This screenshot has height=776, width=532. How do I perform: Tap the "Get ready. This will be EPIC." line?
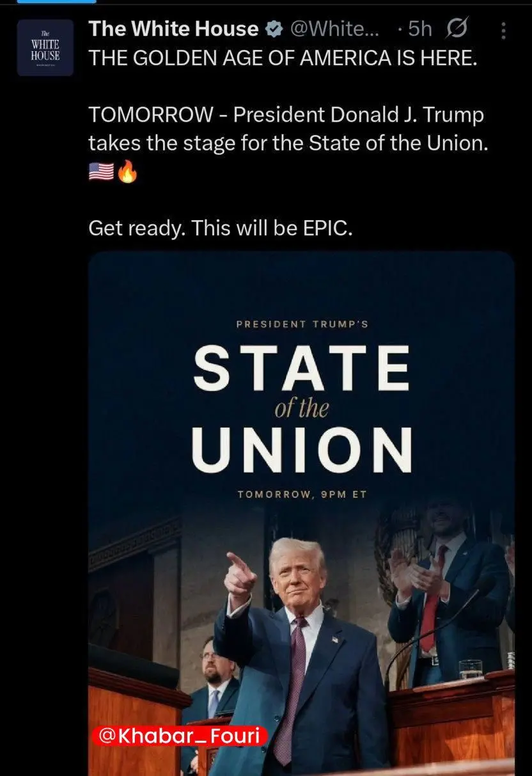(x=220, y=228)
